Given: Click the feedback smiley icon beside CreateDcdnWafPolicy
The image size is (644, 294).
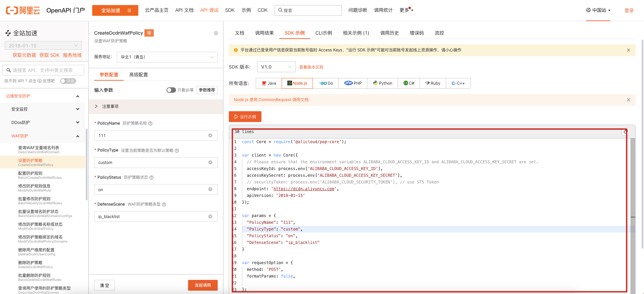Looking at the screenshot, I should [216, 33].
